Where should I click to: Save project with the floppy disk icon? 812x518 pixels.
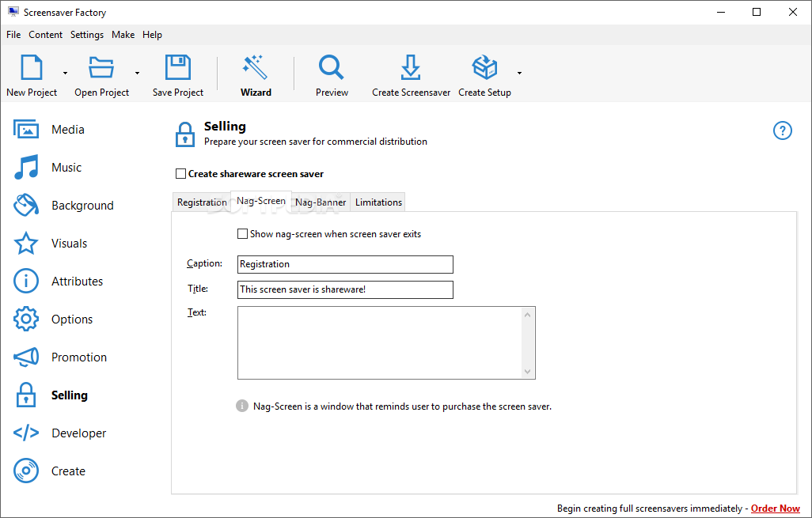177,67
